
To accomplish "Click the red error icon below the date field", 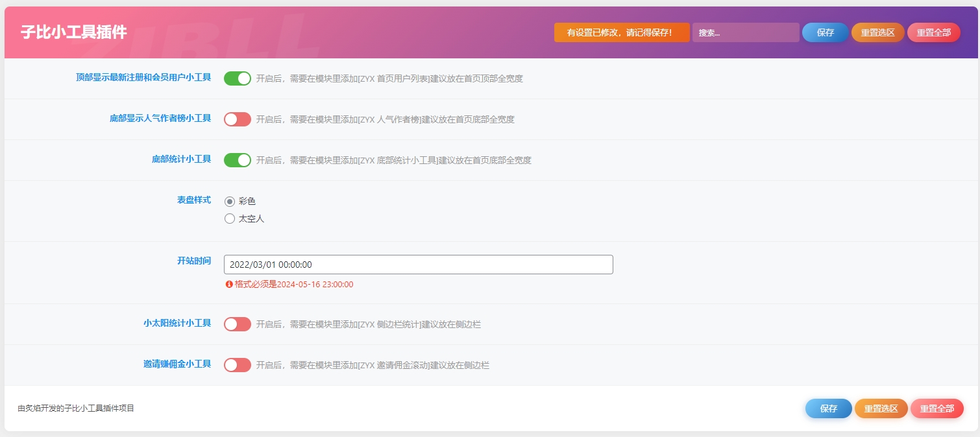I will [229, 284].
